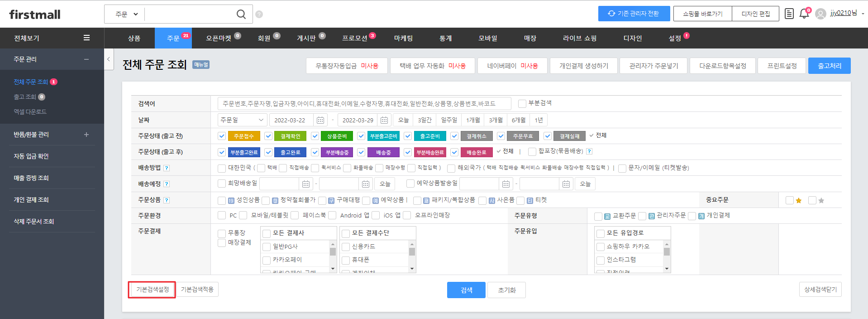Uncheck the 주문접수 order status checkbox
The image size is (868, 319).
tap(222, 136)
